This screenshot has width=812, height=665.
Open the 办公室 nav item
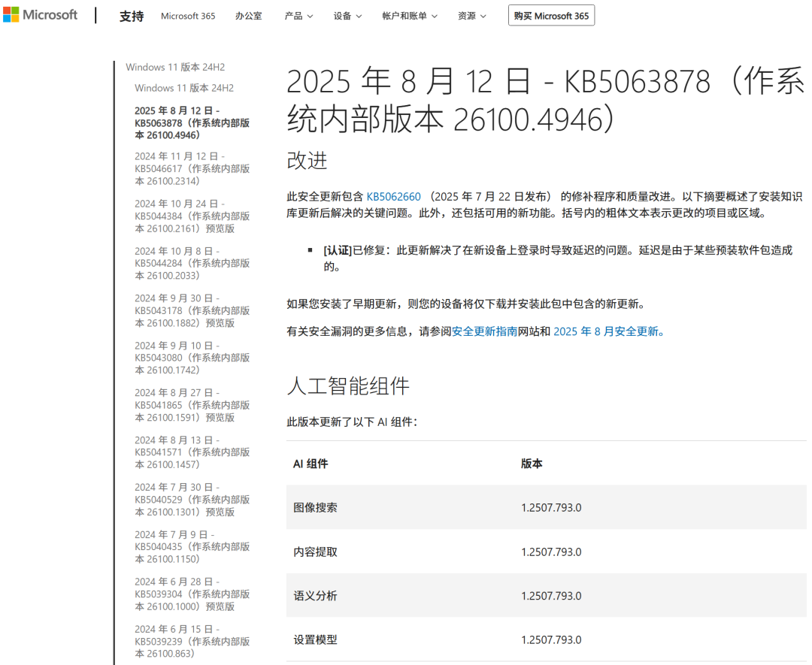click(x=249, y=16)
